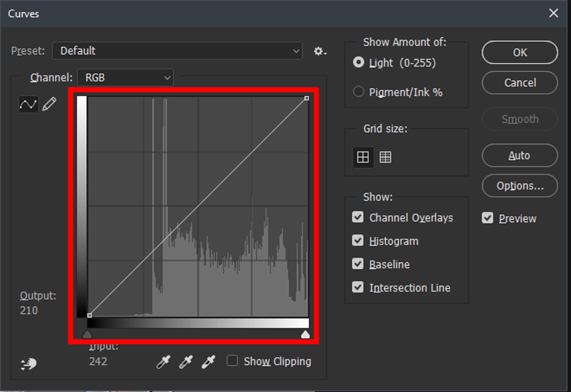Click the top-right curve endpoint

(x=306, y=98)
